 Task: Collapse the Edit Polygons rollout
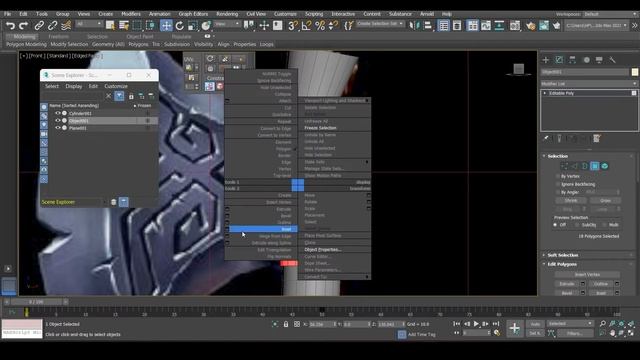point(562,264)
